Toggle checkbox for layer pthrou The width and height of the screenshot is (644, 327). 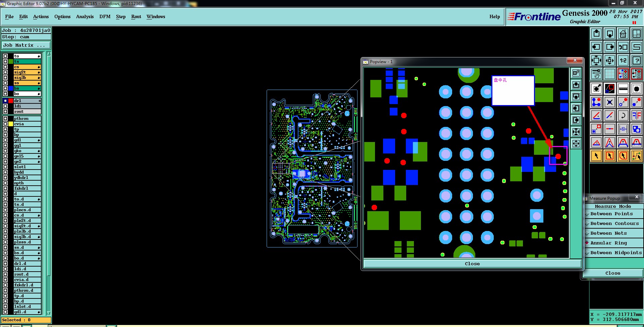click(5, 119)
